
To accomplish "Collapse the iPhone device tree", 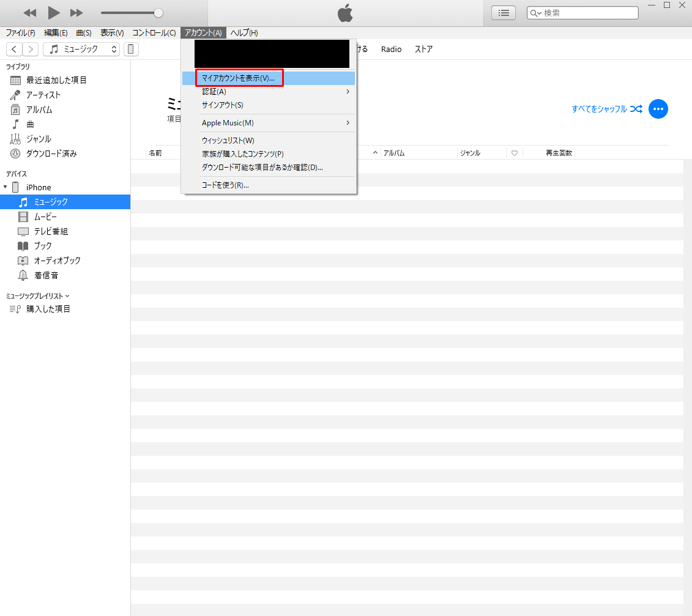I will [x=5, y=187].
